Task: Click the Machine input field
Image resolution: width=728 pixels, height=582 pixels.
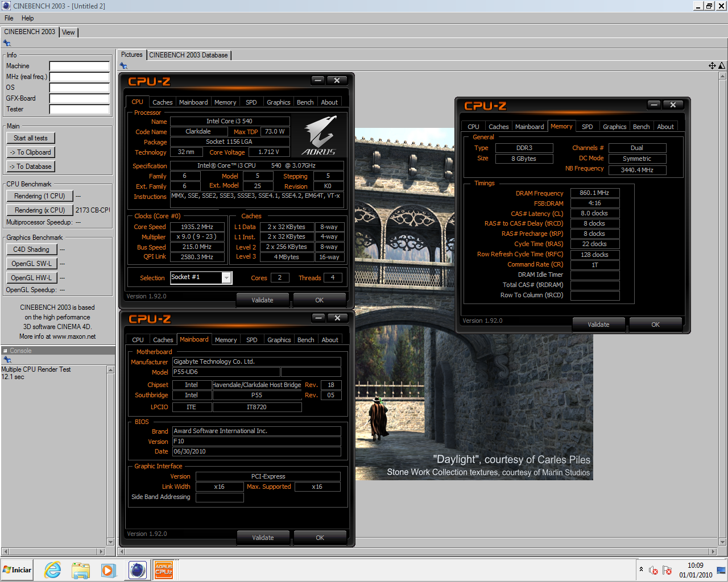Action: (80, 66)
